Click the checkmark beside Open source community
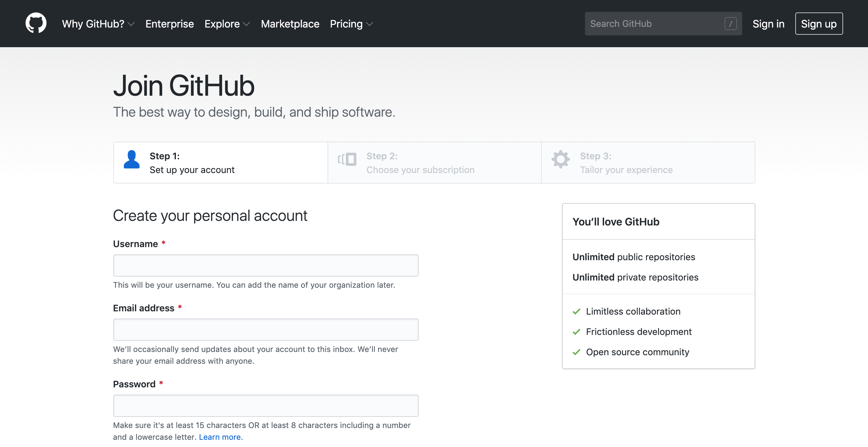This screenshot has height=447, width=868. click(576, 352)
